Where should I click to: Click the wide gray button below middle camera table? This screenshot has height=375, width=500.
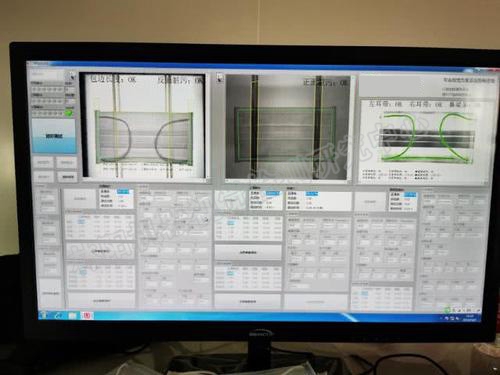click(x=248, y=252)
